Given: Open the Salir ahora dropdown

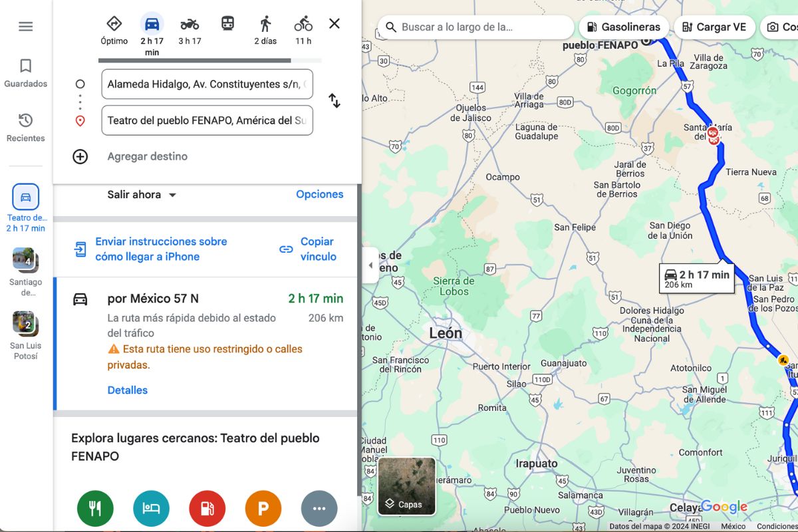Looking at the screenshot, I should point(142,194).
